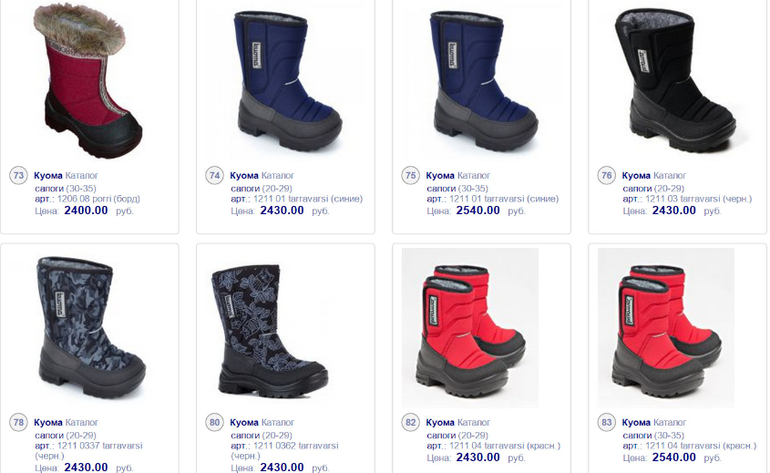The image size is (770, 473).
Task: Open Куома link for item 73
Action: pos(48,175)
